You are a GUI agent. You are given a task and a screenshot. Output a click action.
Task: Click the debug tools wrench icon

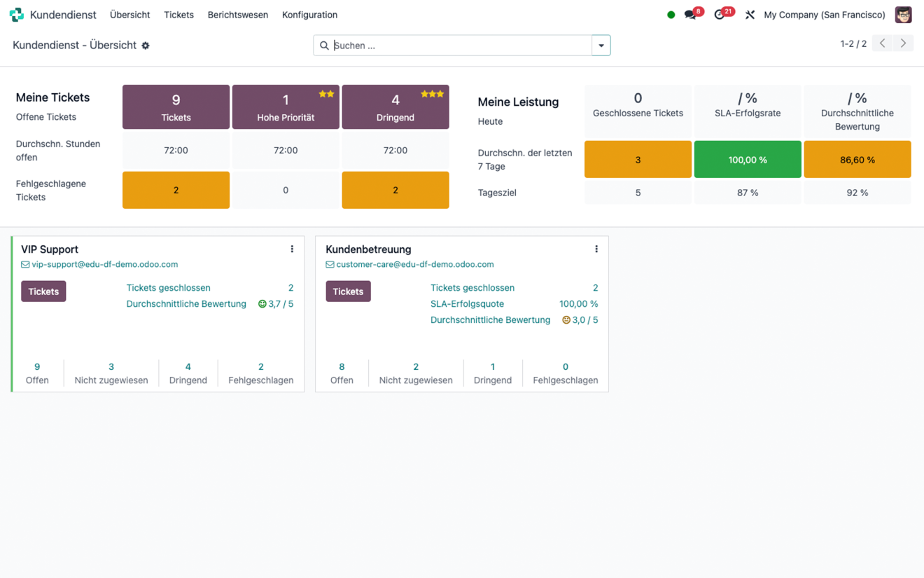click(750, 15)
